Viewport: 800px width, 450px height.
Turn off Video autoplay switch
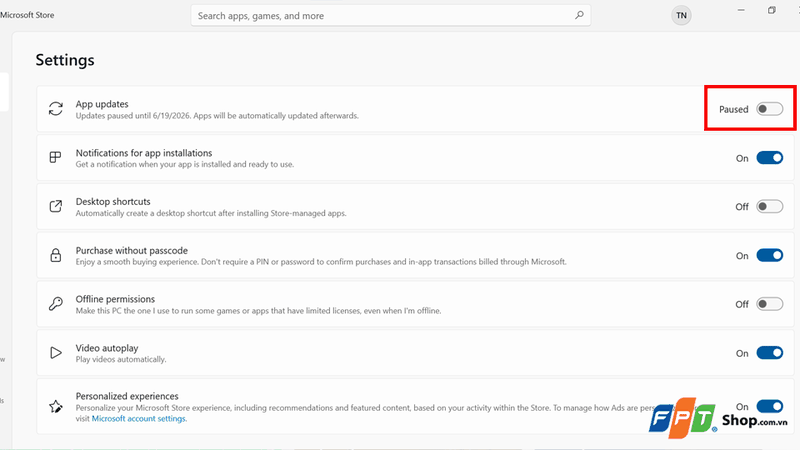coord(769,353)
